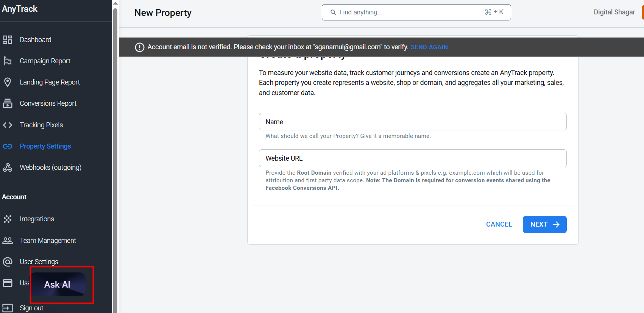Click the Sign out arrow icon

pyautogui.click(x=8, y=308)
